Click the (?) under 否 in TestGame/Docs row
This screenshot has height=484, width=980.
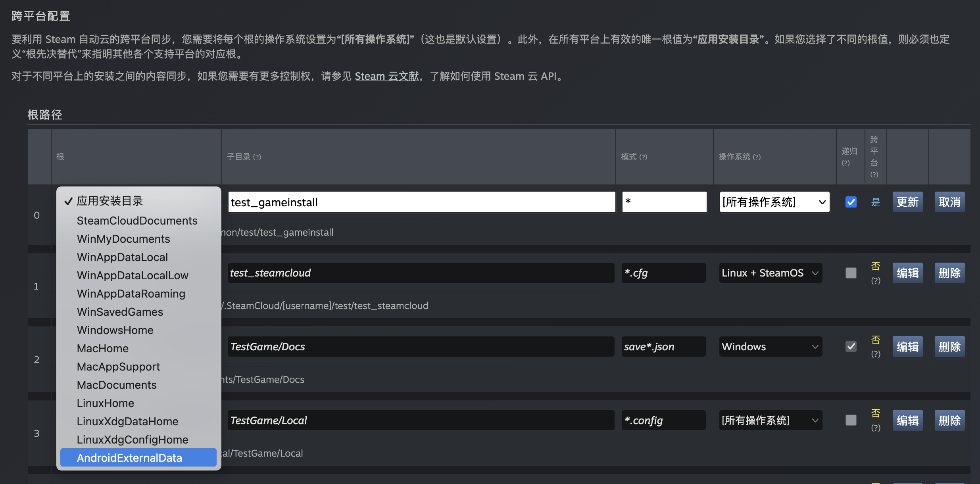[876, 354]
